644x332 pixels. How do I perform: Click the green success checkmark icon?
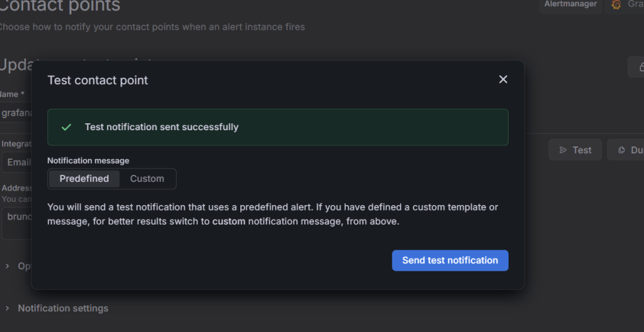pos(66,127)
